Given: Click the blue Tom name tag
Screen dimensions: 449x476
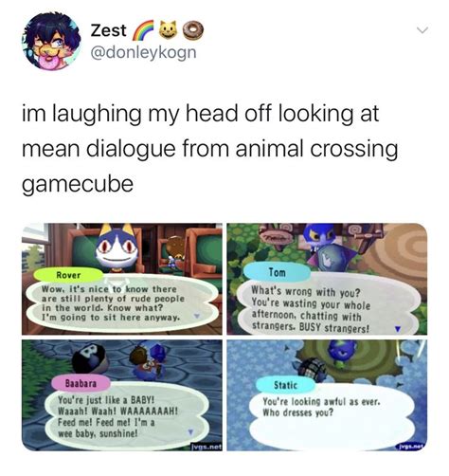Looking at the screenshot, I should pyautogui.click(x=277, y=272).
